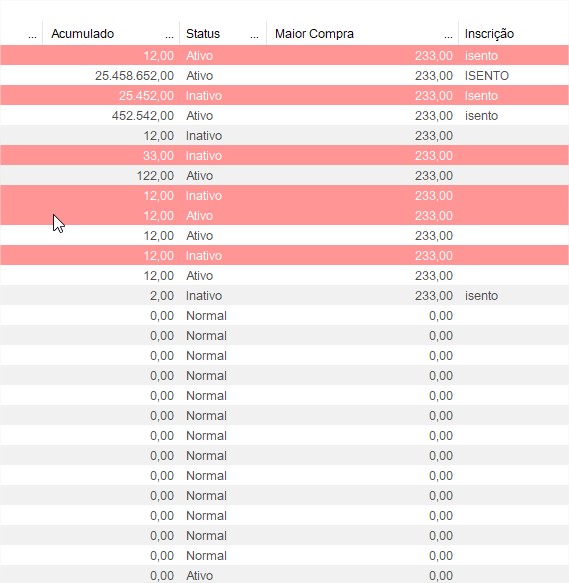
Task: Click the first highlighted row's isento cell
Action: click(481, 55)
